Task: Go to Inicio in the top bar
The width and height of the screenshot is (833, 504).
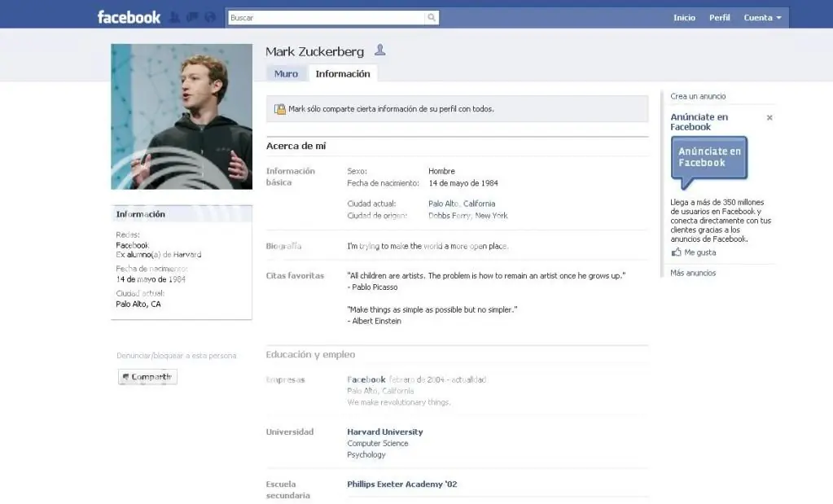Action: pos(684,18)
